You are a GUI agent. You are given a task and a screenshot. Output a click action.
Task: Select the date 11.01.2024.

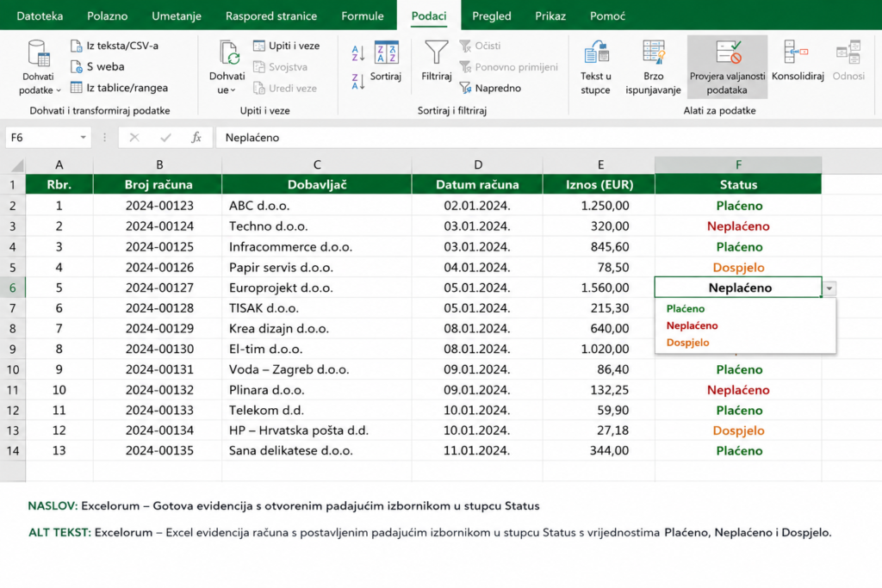pyautogui.click(x=477, y=450)
